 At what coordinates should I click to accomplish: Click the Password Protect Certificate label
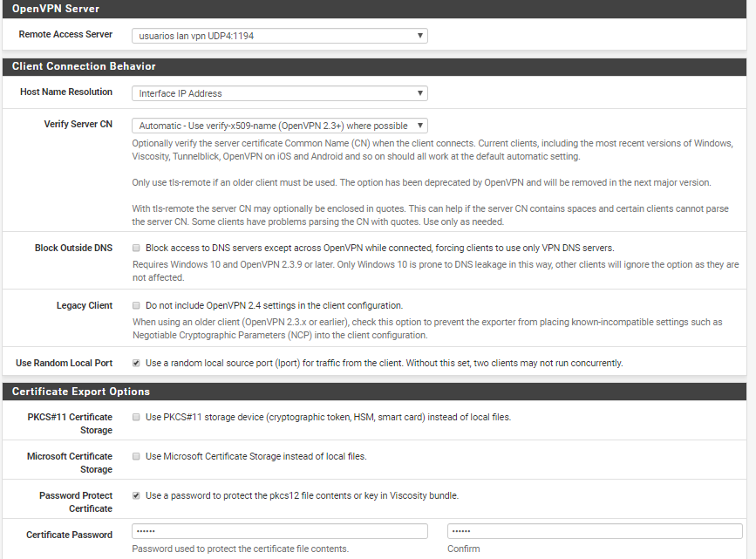(76, 502)
